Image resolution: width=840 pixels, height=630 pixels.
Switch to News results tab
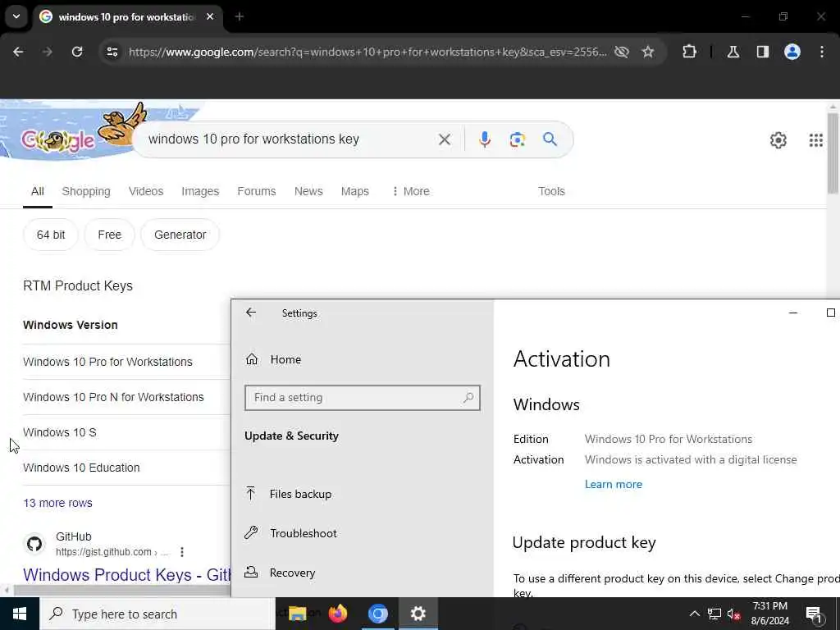click(x=308, y=191)
